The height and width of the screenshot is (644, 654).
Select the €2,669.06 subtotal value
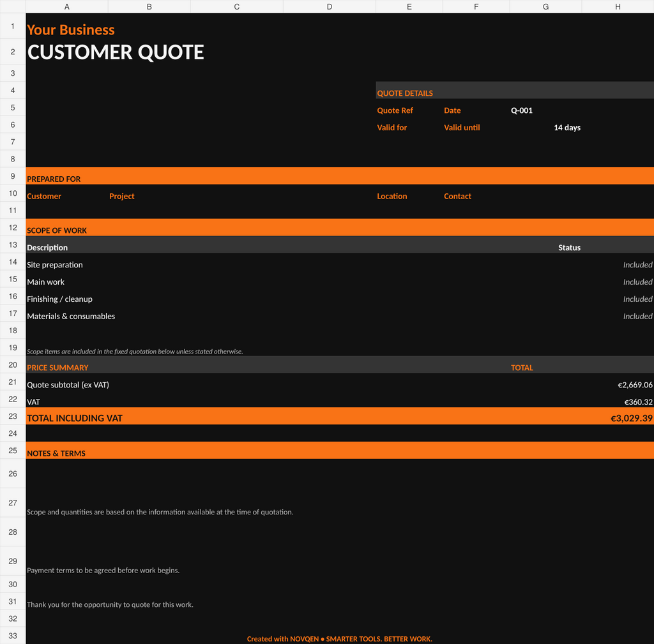[635, 385]
